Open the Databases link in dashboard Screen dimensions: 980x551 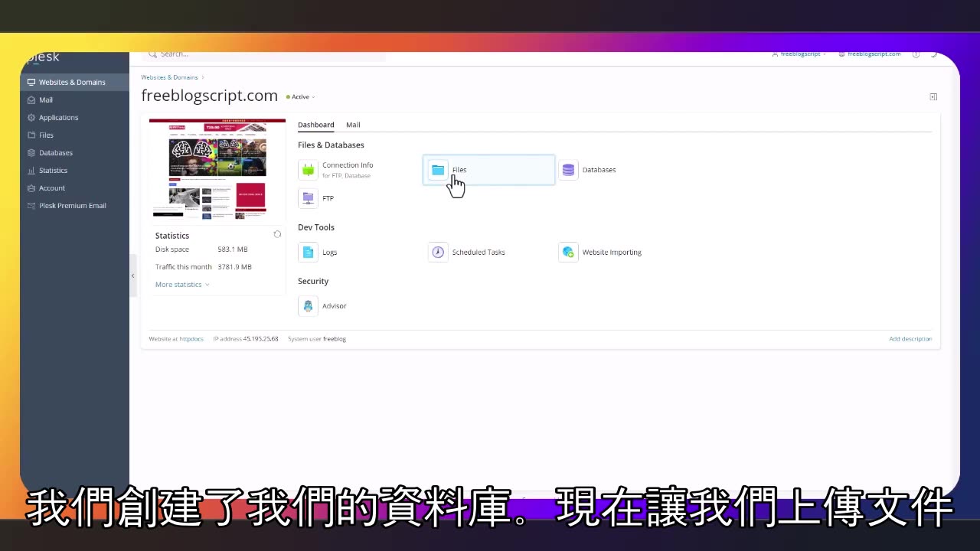(599, 170)
